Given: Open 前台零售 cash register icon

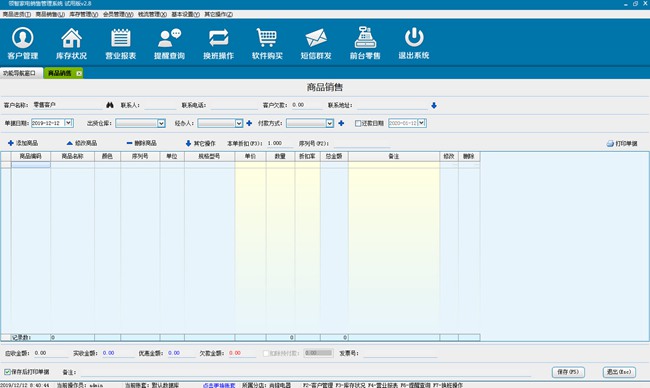Looking at the screenshot, I should point(365,43).
